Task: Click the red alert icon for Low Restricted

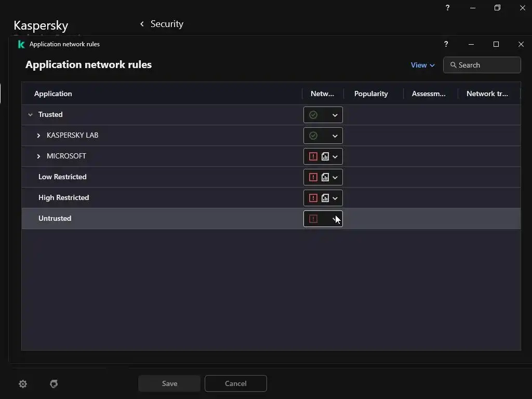Action: [313, 177]
